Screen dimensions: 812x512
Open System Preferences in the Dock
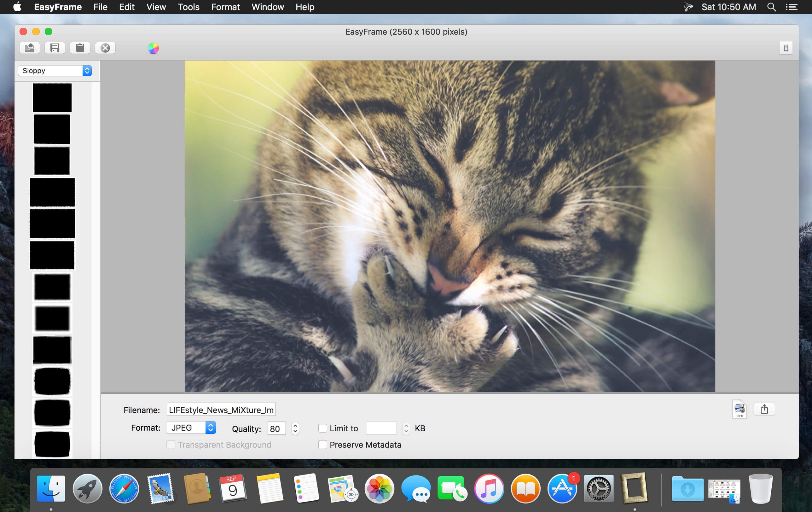pyautogui.click(x=599, y=488)
